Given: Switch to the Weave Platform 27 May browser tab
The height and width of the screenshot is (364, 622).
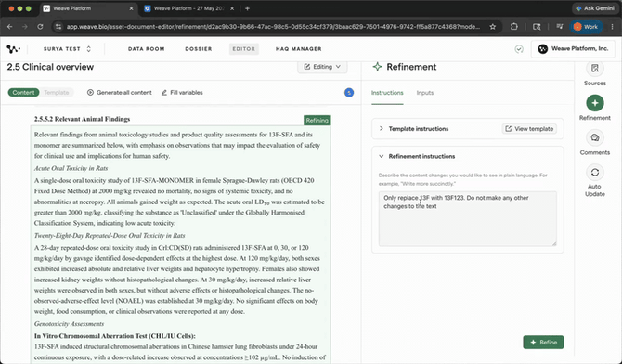Looking at the screenshot, I should [x=188, y=8].
